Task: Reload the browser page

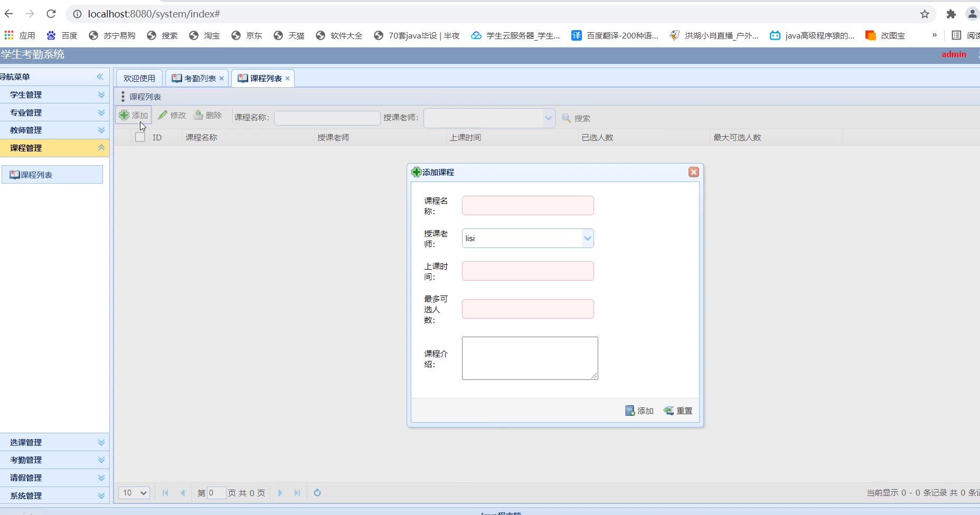Action: (51, 14)
